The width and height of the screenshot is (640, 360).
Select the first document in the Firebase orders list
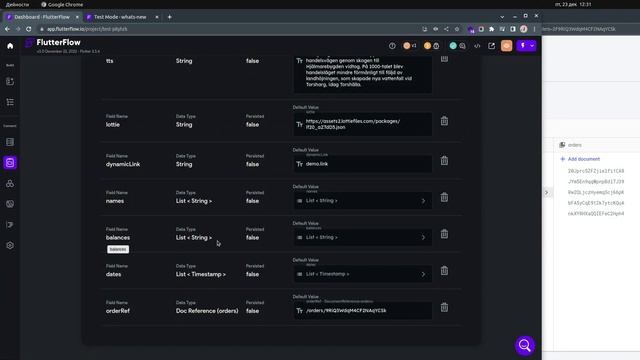coord(596,171)
